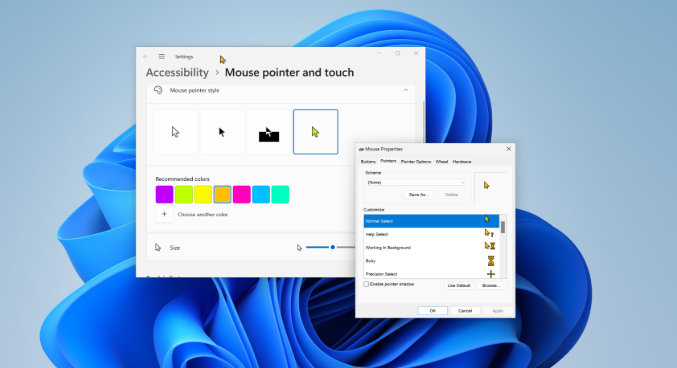Select Precision Select in Customize list
The height and width of the screenshot is (368, 677).
pos(431,274)
